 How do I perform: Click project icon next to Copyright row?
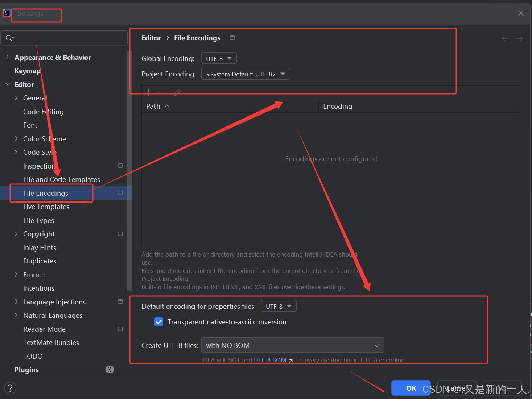(x=120, y=234)
